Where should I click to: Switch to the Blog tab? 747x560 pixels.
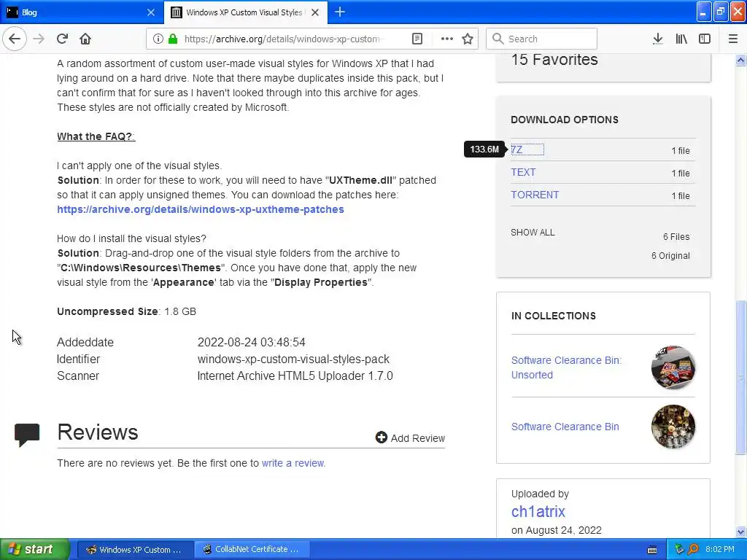tap(81, 12)
